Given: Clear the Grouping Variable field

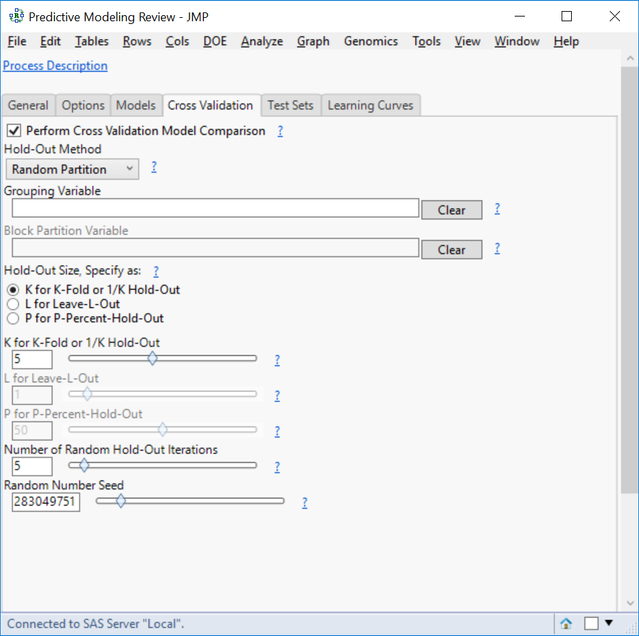Looking at the screenshot, I should click(452, 210).
